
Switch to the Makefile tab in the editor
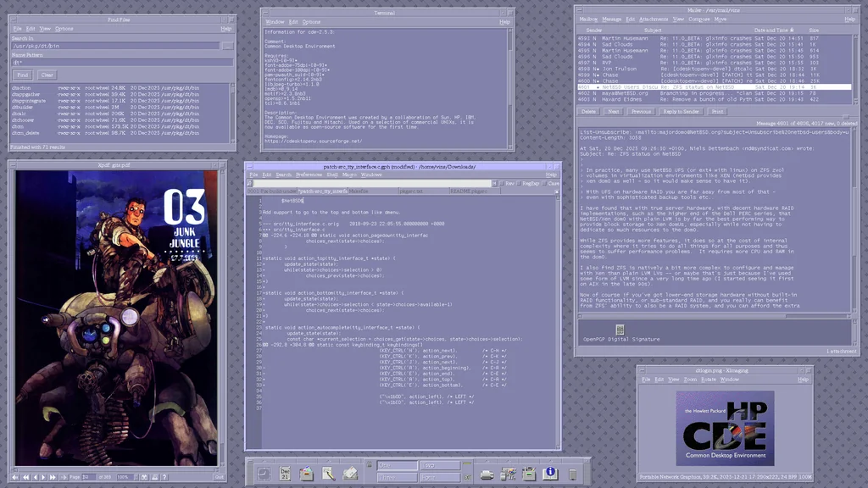tap(359, 191)
